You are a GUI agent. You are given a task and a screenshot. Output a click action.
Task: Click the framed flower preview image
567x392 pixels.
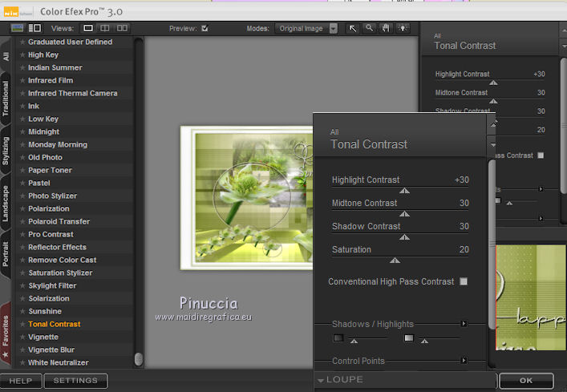[247, 198]
